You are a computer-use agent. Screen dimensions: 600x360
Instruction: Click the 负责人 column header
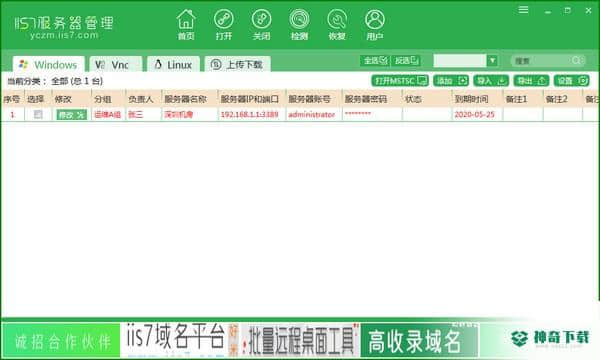pos(143,99)
